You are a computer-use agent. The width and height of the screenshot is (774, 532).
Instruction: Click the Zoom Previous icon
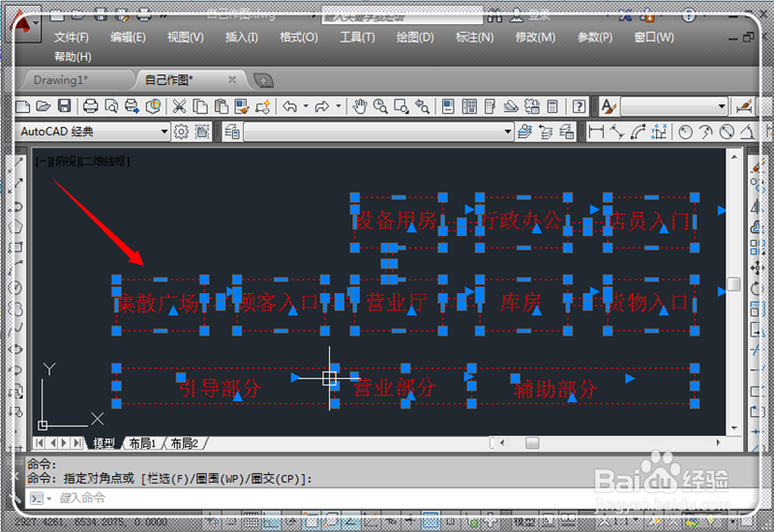click(x=422, y=106)
